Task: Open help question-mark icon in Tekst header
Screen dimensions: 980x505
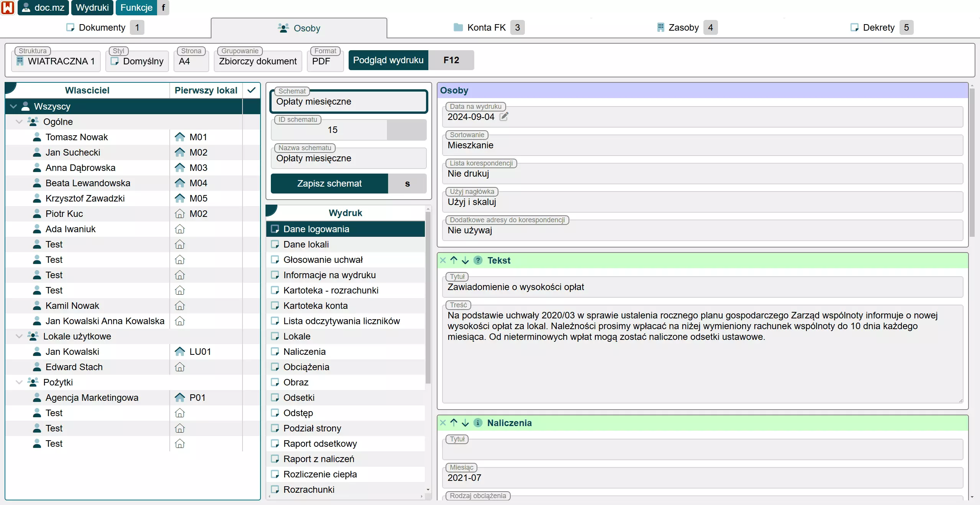Action: (478, 261)
